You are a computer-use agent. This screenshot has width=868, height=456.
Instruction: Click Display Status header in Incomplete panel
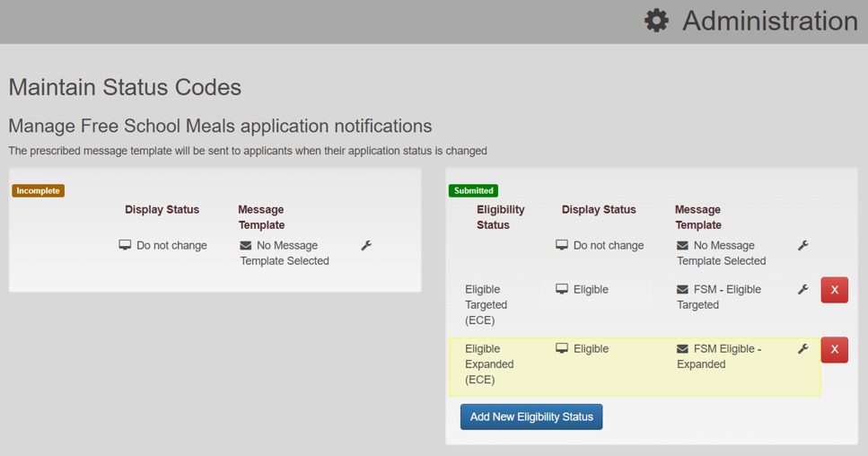tap(162, 210)
